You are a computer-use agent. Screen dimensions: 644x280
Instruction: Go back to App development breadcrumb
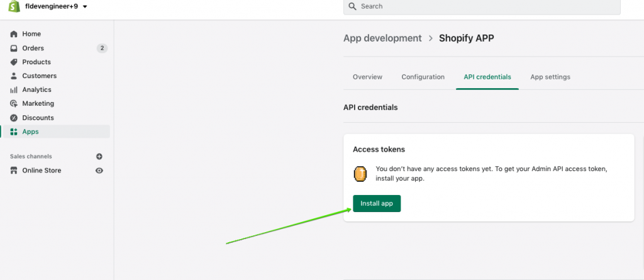[382, 38]
